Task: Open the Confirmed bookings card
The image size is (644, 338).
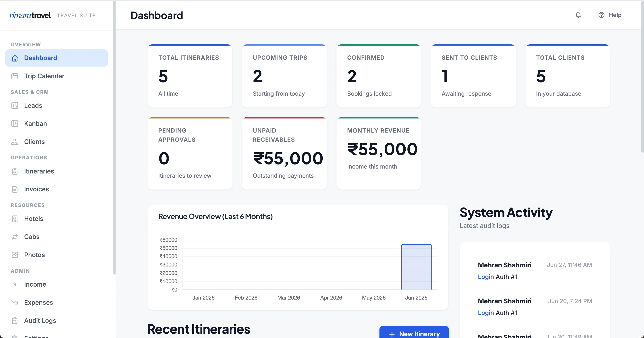Action: (379, 76)
